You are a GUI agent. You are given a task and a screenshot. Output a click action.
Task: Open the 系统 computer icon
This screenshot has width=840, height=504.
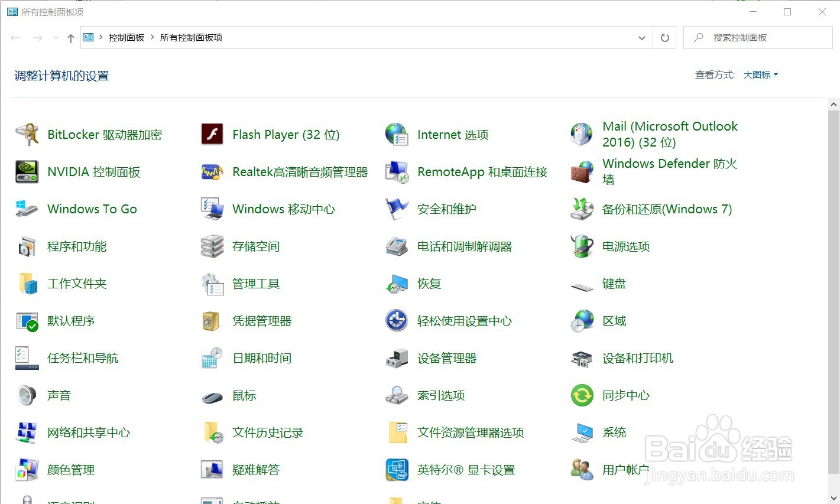tap(582, 433)
